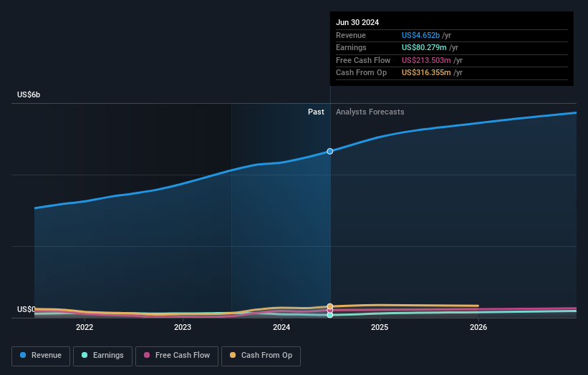Click the Earnings teal data point marker

tap(330, 315)
